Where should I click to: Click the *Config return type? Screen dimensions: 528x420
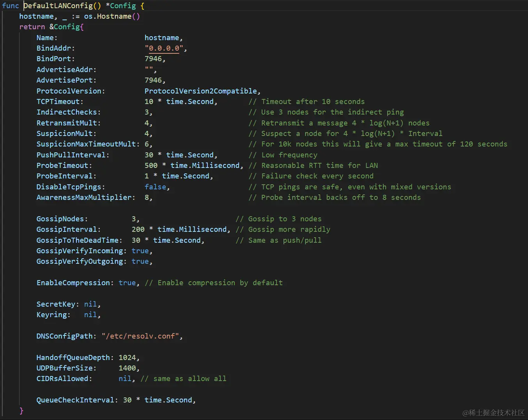pyautogui.click(x=121, y=6)
